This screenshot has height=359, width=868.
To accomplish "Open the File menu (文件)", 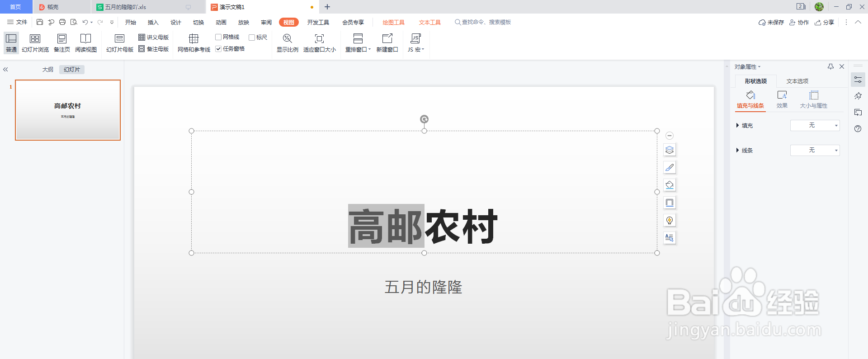I will (17, 22).
